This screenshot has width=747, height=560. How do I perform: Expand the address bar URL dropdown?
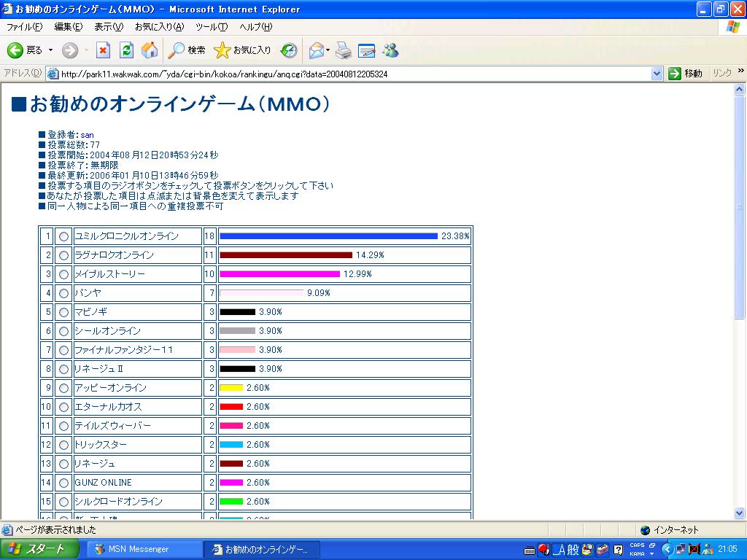[x=657, y=74]
